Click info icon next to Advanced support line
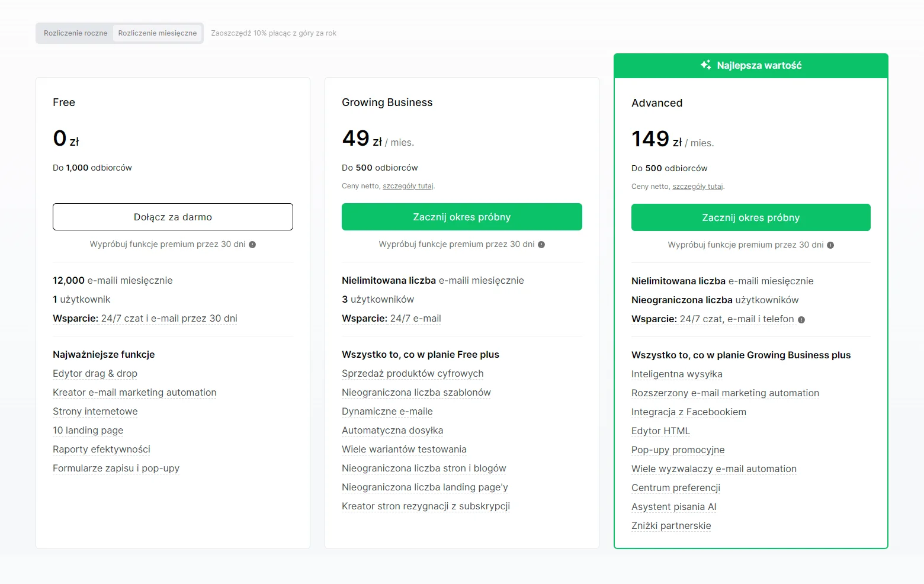This screenshot has width=924, height=584. [x=801, y=320]
